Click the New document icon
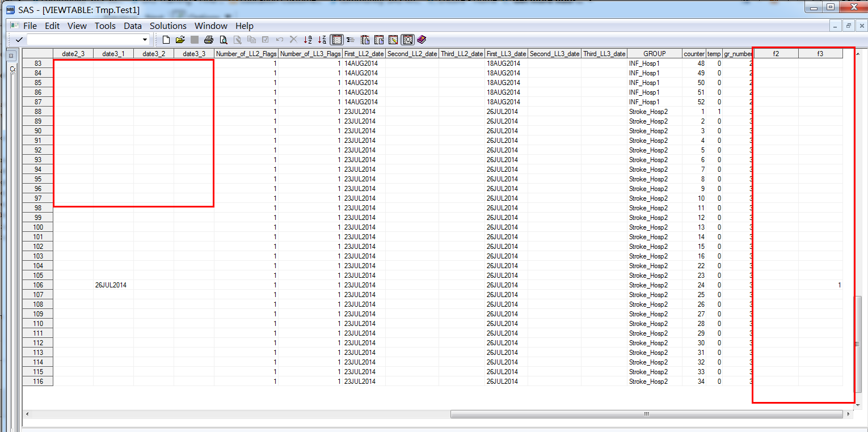Image resolution: width=868 pixels, height=432 pixels. pos(166,40)
